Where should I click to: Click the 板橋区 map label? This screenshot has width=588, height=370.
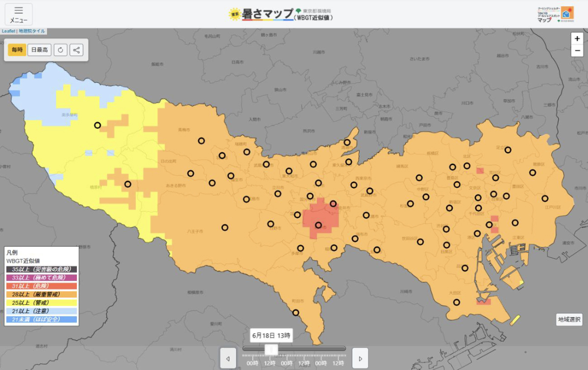coord(432,153)
